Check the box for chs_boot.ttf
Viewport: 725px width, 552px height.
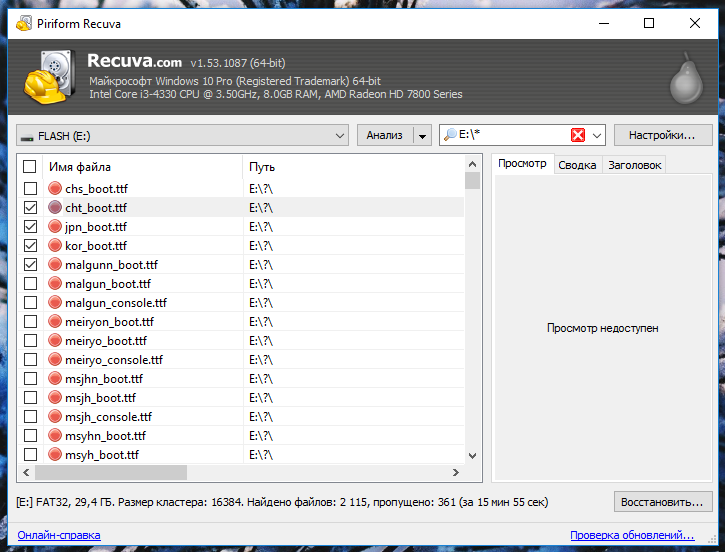[x=31, y=188]
